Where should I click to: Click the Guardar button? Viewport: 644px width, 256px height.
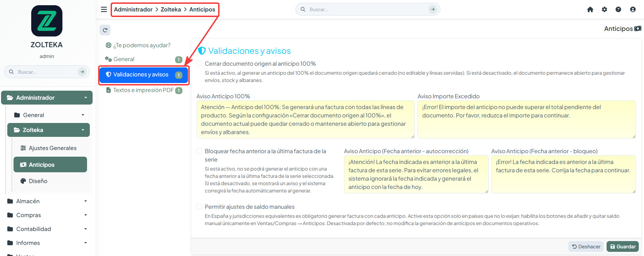[622, 247]
